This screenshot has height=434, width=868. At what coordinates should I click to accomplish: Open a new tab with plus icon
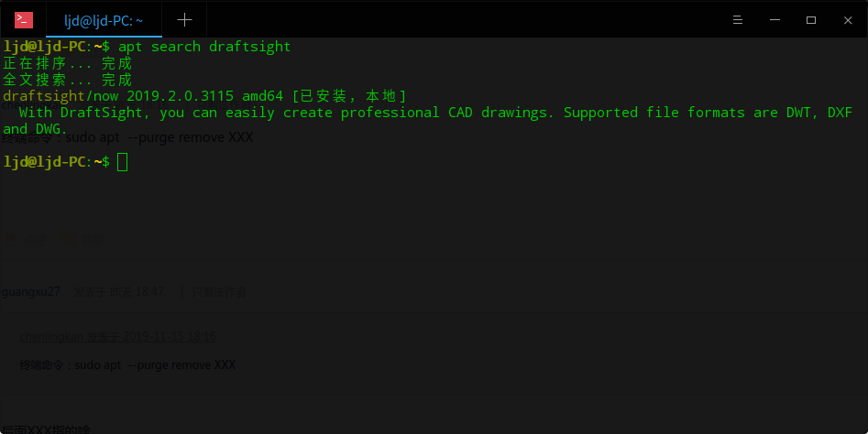click(184, 20)
